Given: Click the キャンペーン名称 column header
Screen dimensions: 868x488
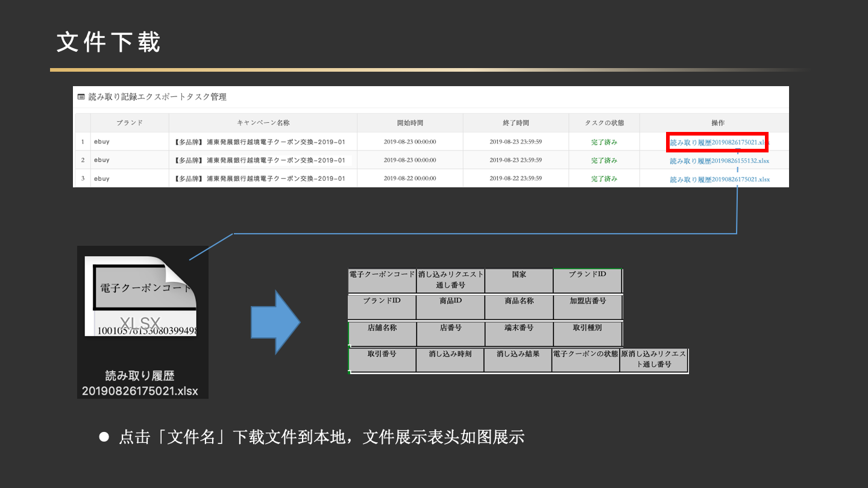Looking at the screenshot, I should [263, 123].
